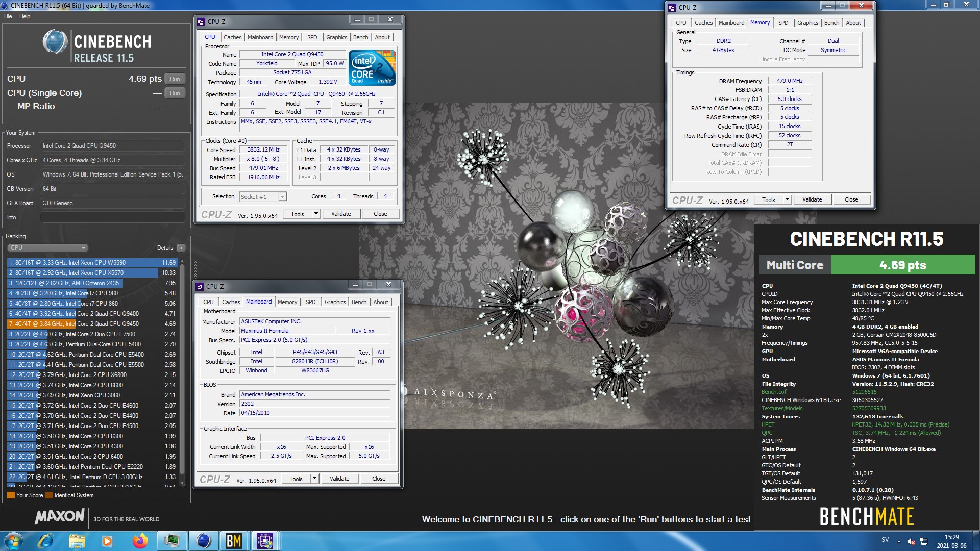The height and width of the screenshot is (551, 980).
Task: Expand Tools dropdown arrow in Memory window
Action: [787, 199]
